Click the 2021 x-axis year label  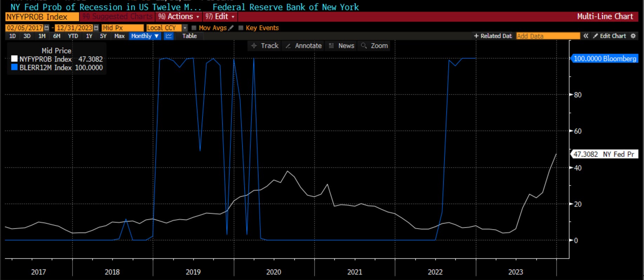click(355, 272)
